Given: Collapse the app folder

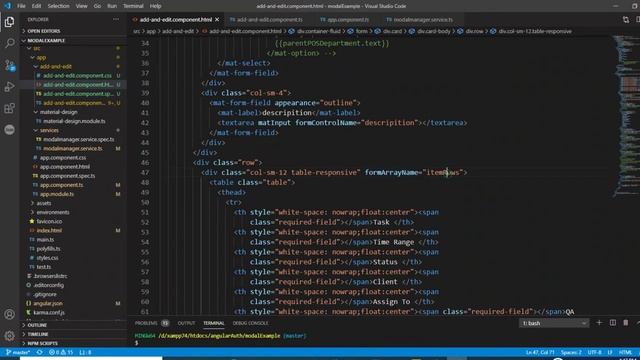Looking at the screenshot, I should [41, 58].
